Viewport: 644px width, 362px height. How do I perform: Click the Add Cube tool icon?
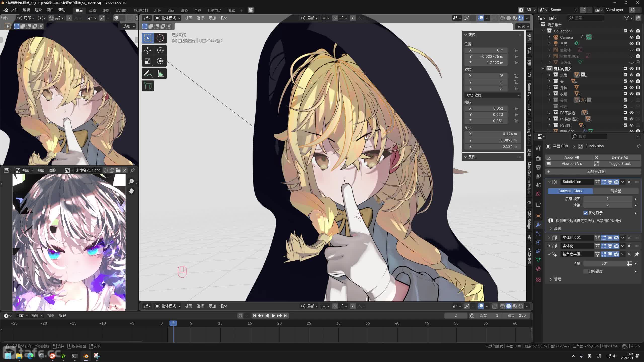point(148,86)
